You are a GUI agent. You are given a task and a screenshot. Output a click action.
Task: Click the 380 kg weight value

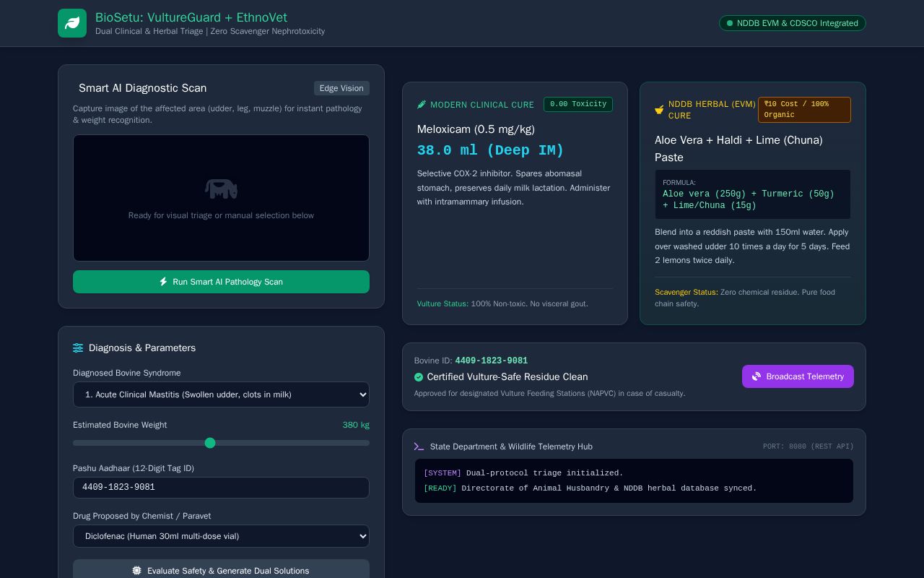pos(356,425)
